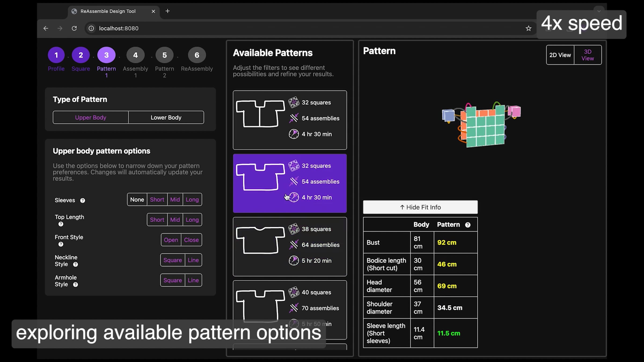Close the ReAssemble Design Tool tab
The height and width of the screenshot is (362, 644).
(x=153, y=11)
